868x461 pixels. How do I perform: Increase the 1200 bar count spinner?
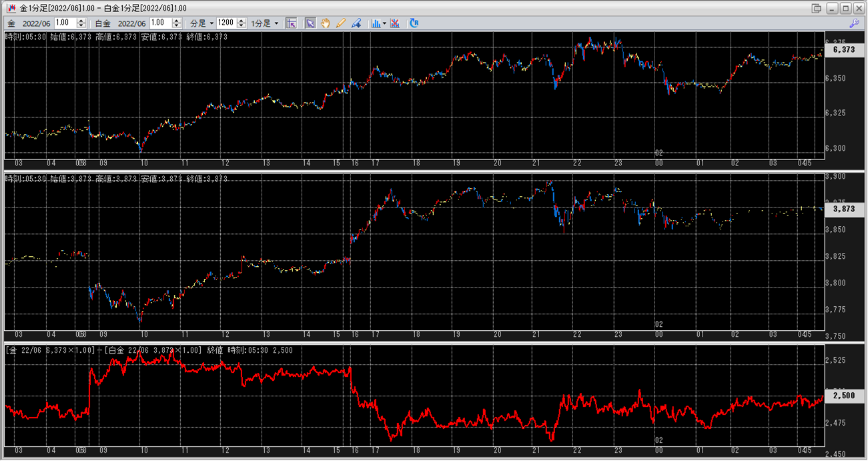pyautogui.click(x=240, y=21)
